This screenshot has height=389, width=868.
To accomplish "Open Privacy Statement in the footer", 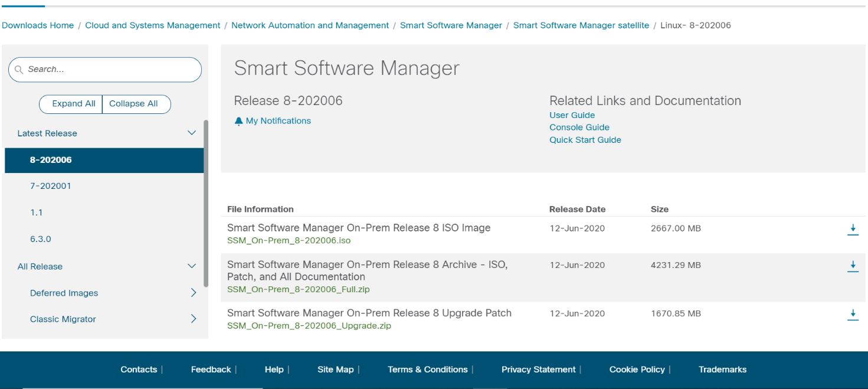I will click(538, 370).
